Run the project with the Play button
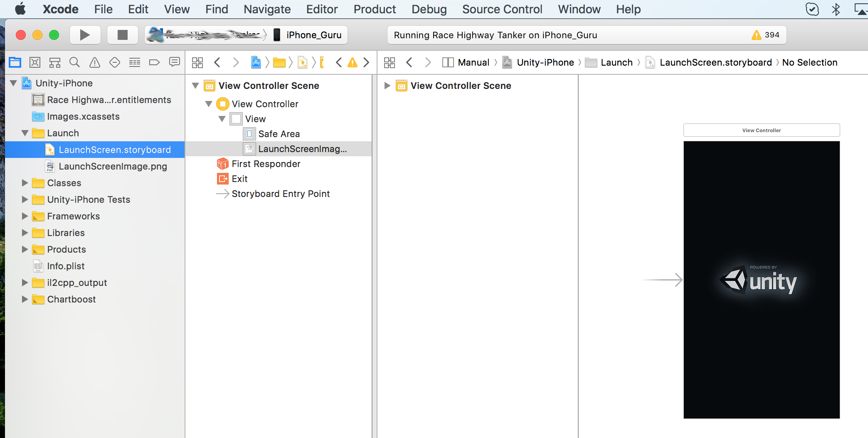 tap(85, 35)
